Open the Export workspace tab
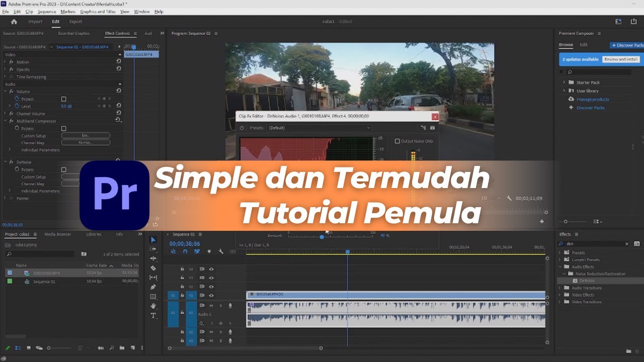Viewport: 644px width, 362px height. point(75,22)
